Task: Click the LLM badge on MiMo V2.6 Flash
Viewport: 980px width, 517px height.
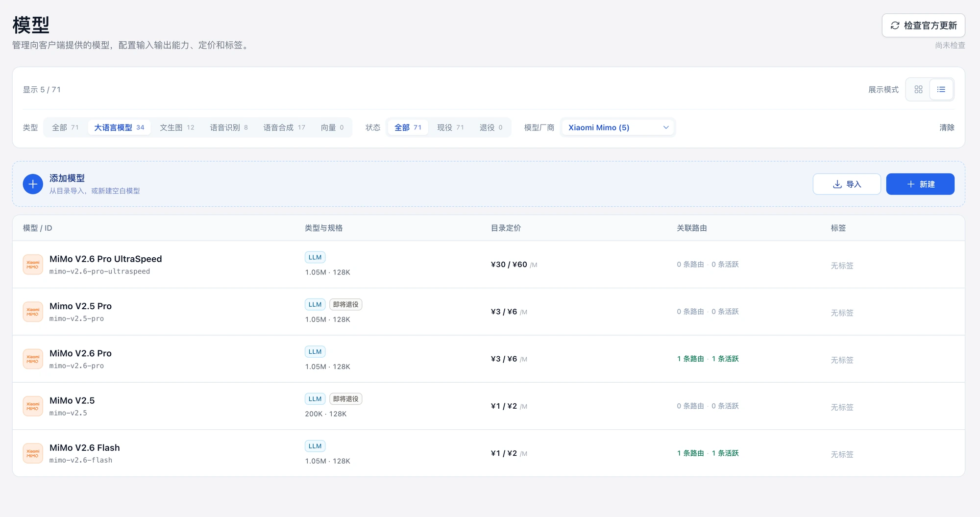Action: 315,446
